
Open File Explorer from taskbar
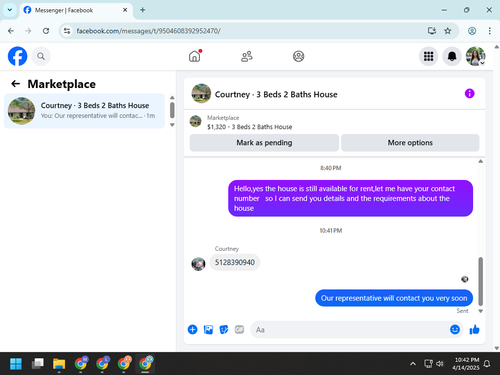click(x=59, y=364)
